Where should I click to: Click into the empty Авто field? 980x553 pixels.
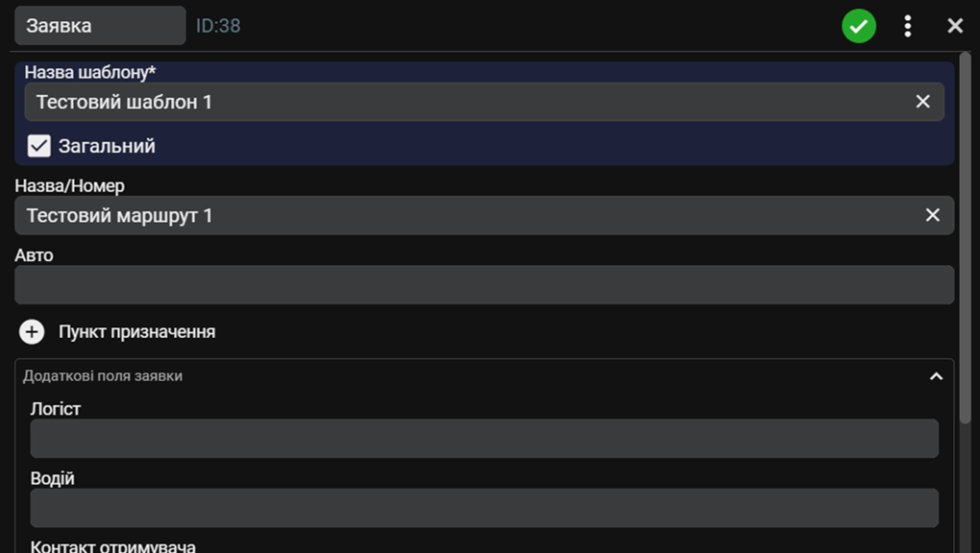coord(484,285)
